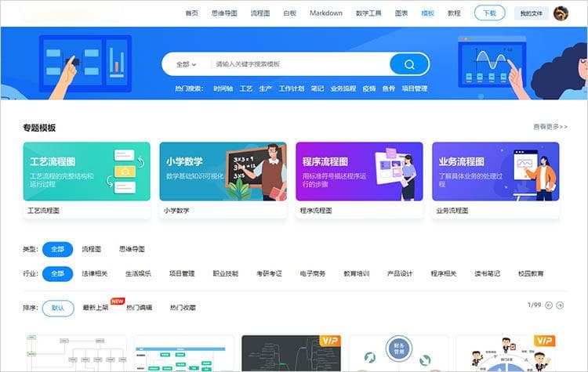
Task: Sort by 默认
Action: coord(58,309)
